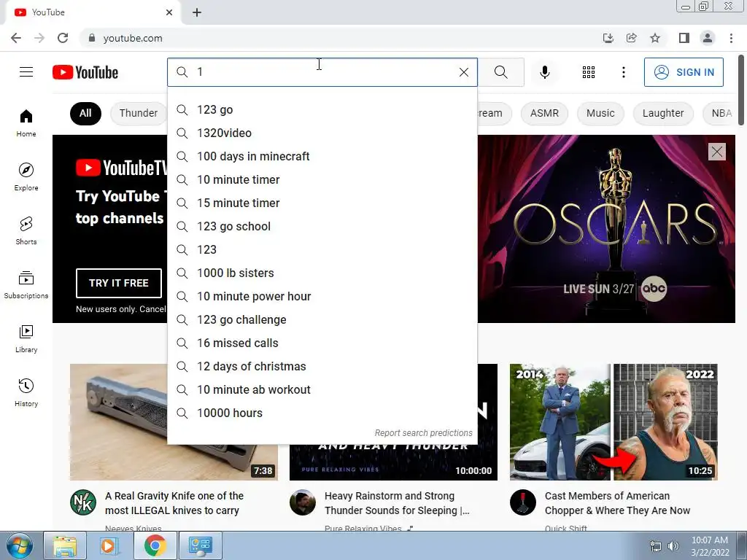Open a new browser tab

click(x=197, y=12)
